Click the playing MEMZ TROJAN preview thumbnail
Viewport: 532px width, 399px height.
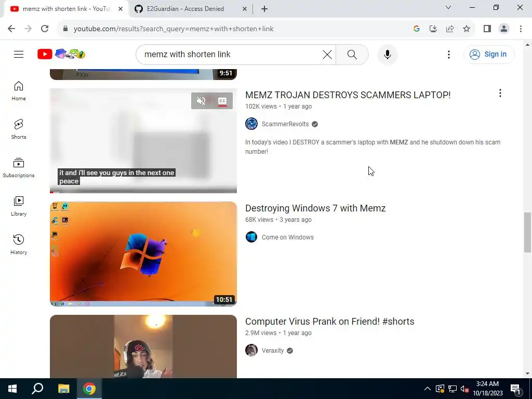pos(143,141)
